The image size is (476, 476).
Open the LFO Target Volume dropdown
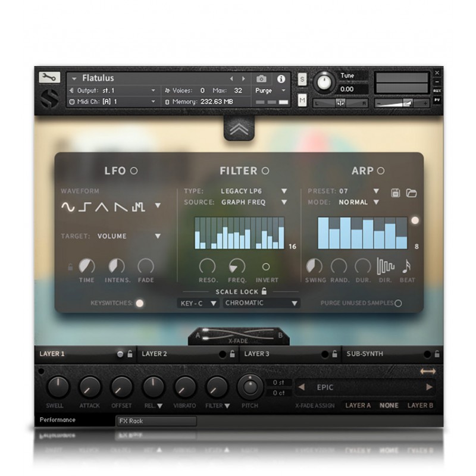(x=158, y=236)
